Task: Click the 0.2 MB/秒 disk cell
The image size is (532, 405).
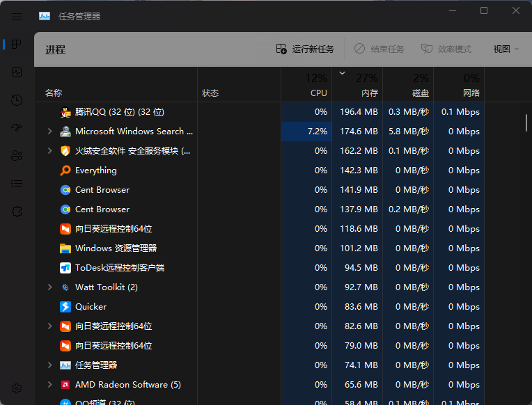Action: click(408, 209)
